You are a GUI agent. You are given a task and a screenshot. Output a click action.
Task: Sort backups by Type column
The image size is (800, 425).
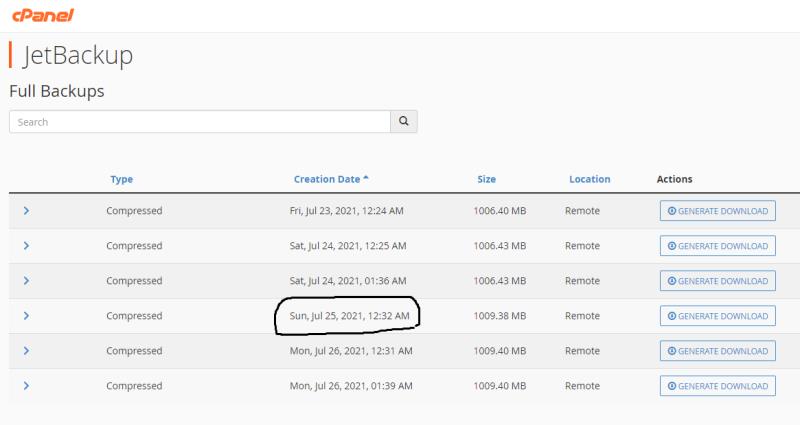click(x=121, y=179)
